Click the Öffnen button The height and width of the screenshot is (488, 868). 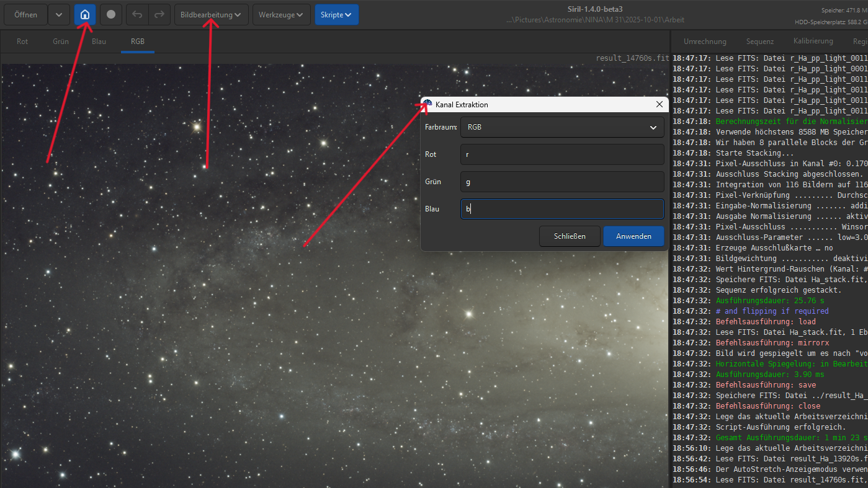click(25, 15)
